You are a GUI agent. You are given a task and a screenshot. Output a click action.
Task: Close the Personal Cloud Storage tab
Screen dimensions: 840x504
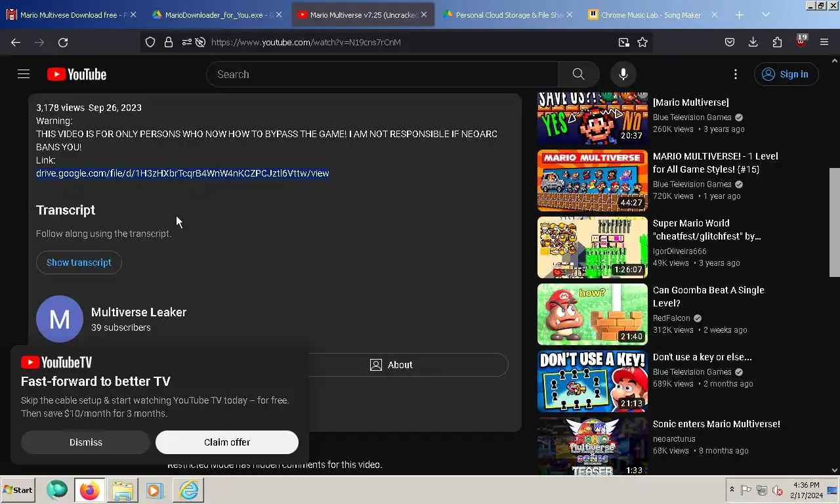(x=569, y=14)
